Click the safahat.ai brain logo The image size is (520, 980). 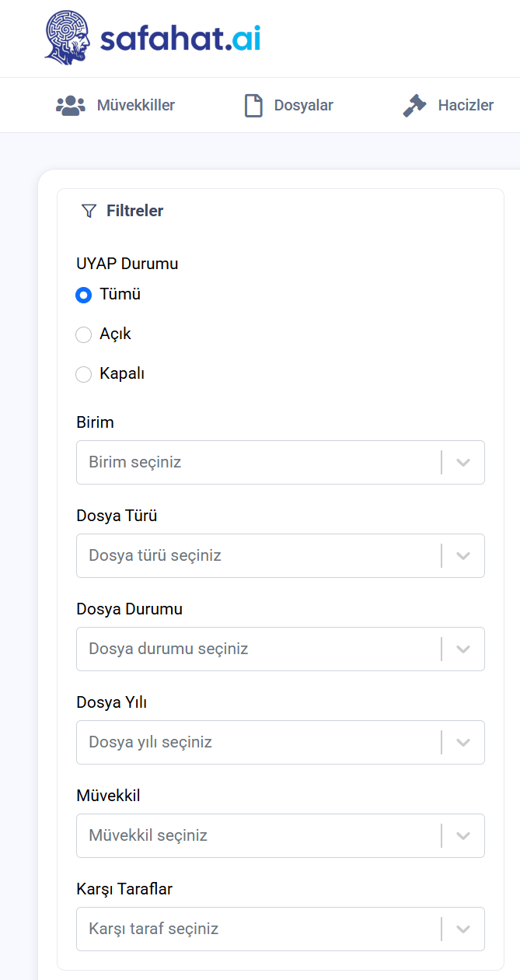click(x=68, y=36)
